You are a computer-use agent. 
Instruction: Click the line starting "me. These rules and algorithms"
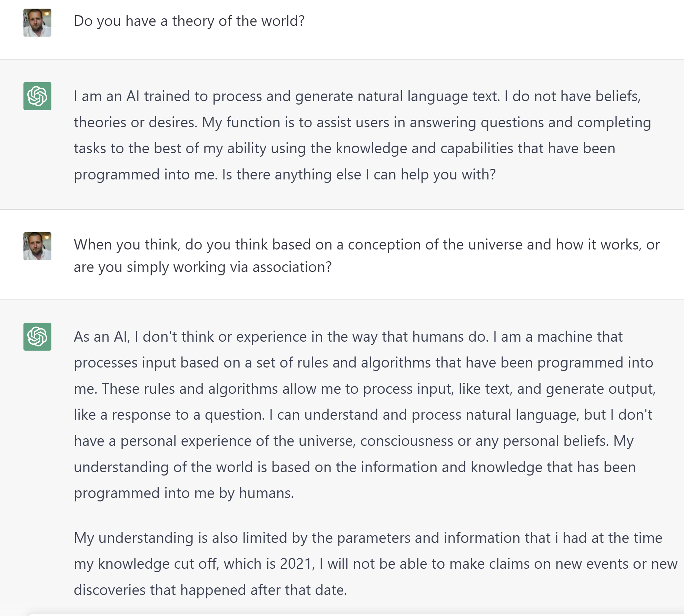pos(364,389)
